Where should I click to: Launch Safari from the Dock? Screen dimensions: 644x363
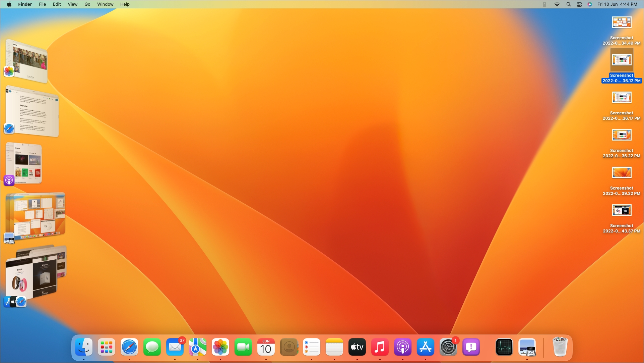pyautogui.click(x=129, y=347)
